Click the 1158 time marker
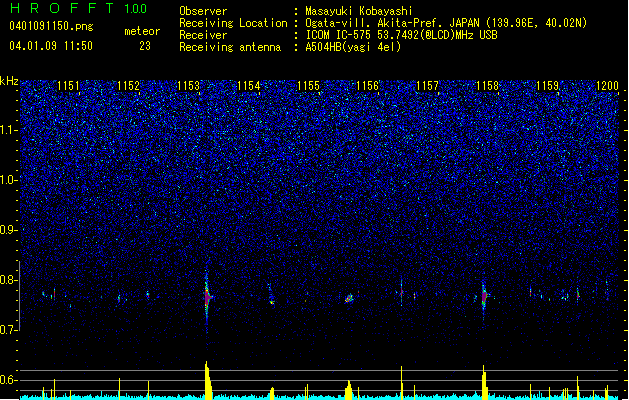The width and height of the screenshot is (629, 400). tap(487, 86)
